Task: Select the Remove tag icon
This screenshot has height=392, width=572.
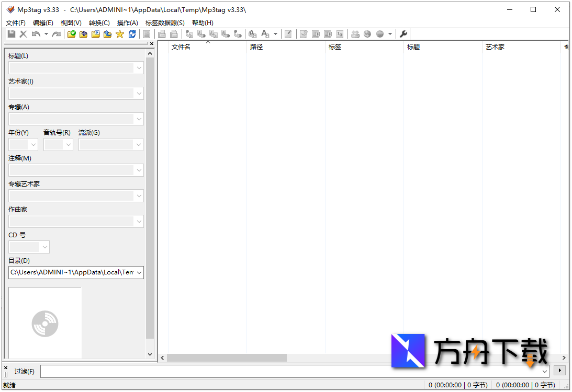Action: pos(24,34)
